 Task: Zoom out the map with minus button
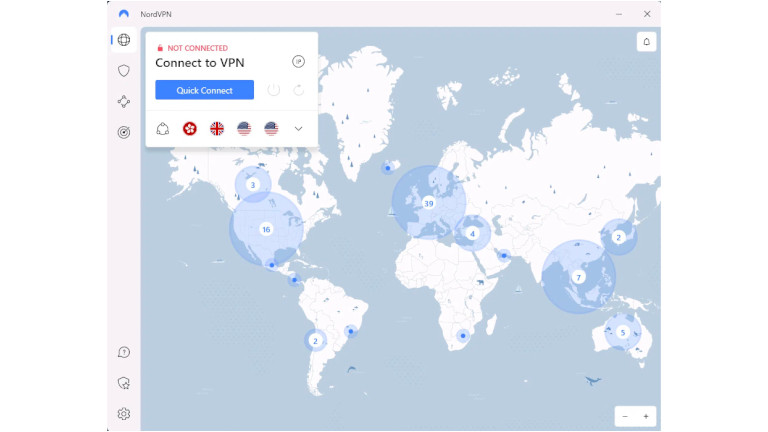[x=625, y=416]
